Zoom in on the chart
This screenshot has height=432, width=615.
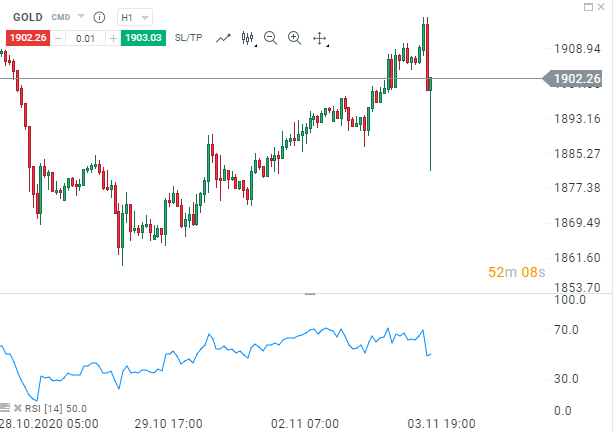click(294, 38)
